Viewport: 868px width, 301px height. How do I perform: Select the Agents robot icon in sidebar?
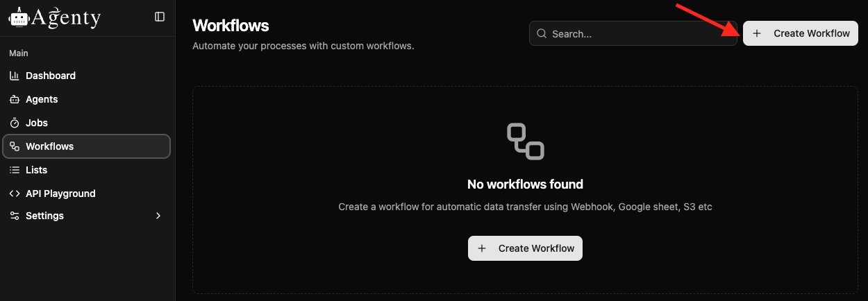coord(15,99)
